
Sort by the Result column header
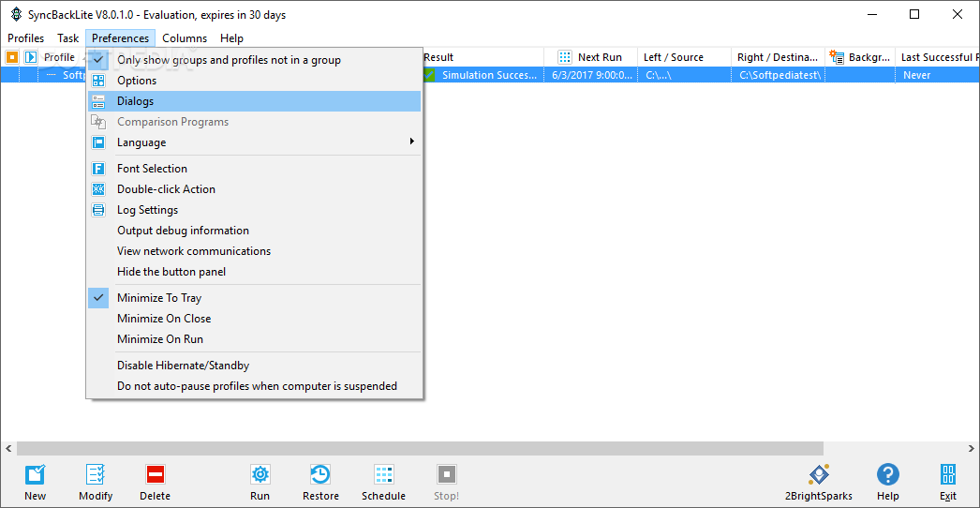click(x=483, y=57)
